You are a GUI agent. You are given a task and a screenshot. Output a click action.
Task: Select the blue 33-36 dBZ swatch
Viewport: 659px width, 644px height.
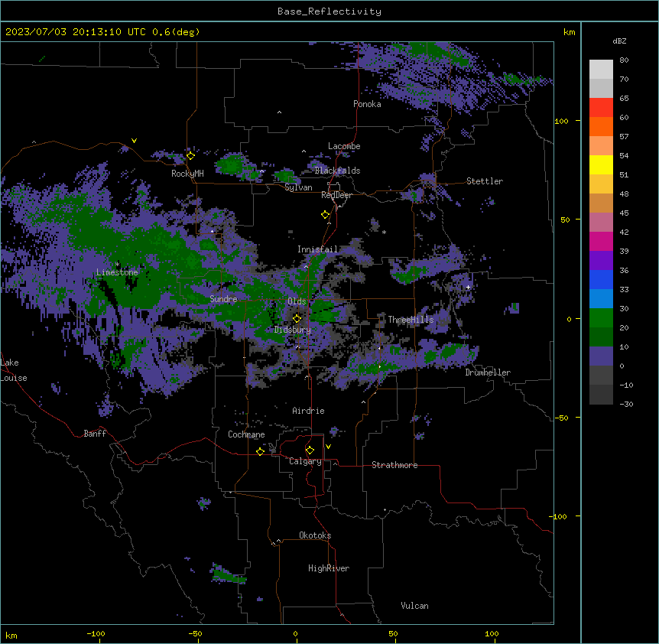601,279
